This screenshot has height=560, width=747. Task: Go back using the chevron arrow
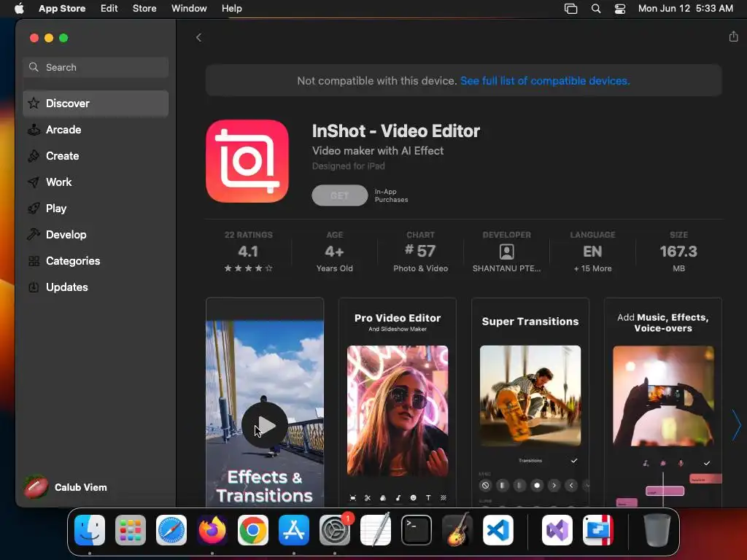point(198,38)
